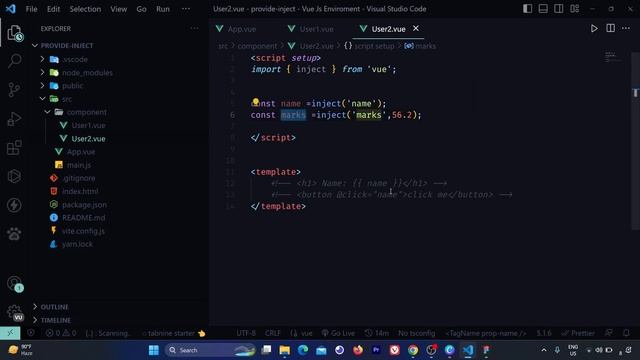Select the User2.vue tab
Viewport: 640px width, 360px height.
coord(388,29)
